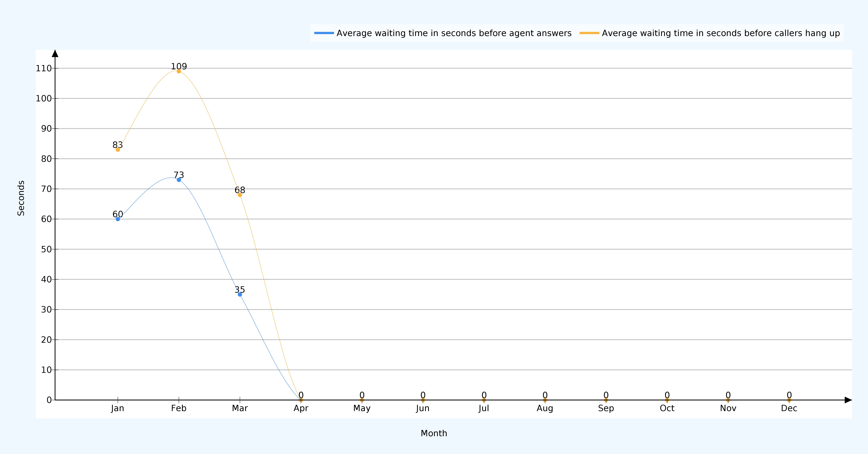Click the orange data point labeled 68
Screen dimensions: 868x454
[240, 195]
